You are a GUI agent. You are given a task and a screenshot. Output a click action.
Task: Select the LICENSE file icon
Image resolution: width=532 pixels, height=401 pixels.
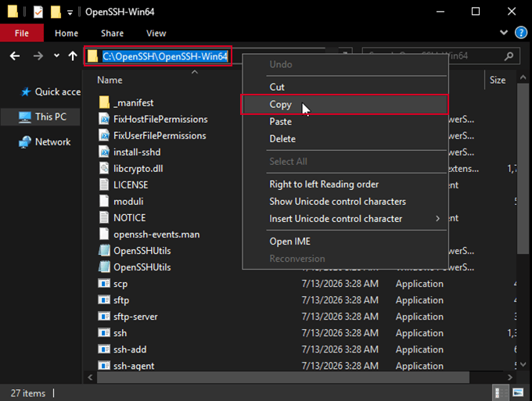point(104,184)
